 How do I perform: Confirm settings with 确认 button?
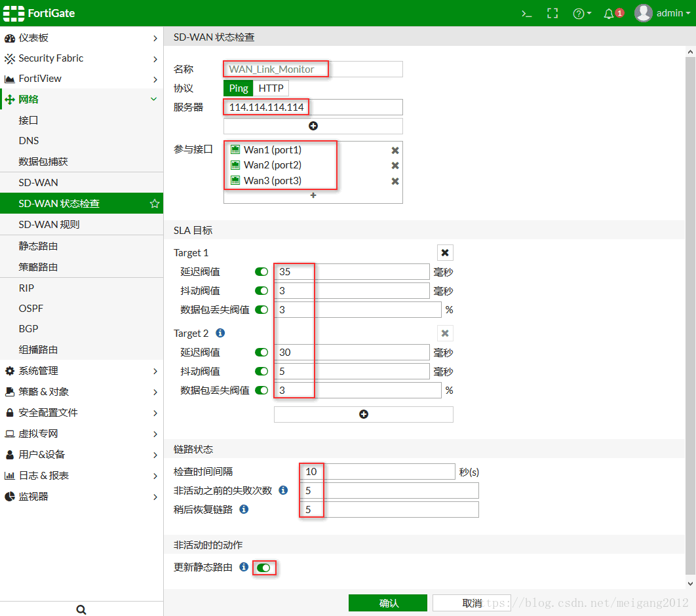387,603
